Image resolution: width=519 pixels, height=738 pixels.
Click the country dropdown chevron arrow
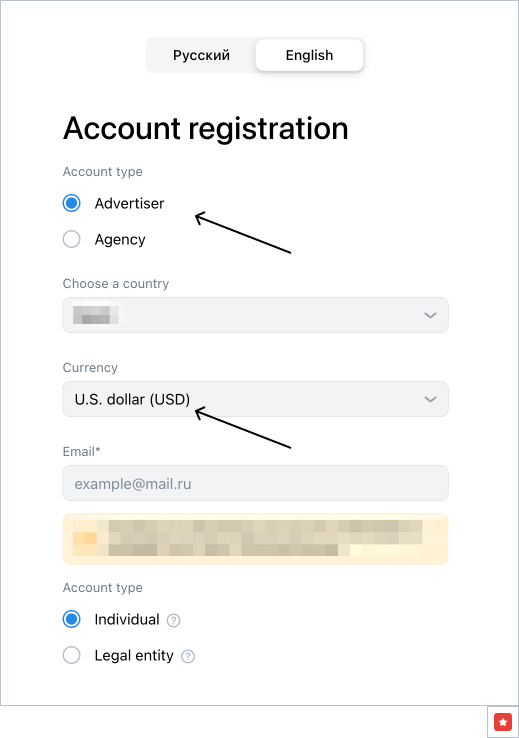pyautogui.click(x=430, y=315)
